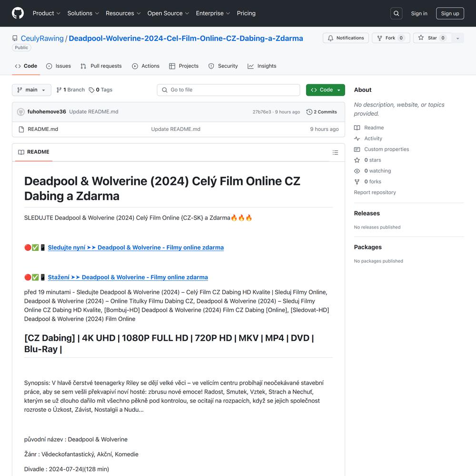The width and height of the screenshot is (476, 476).
Task: Click the tag icon next to 0 Tags
Action: (91, 90)
